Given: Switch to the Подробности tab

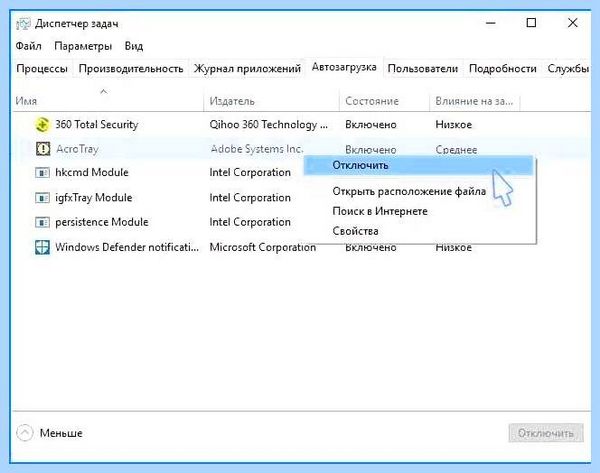Looking at the screenshot, I should [503, 69].
